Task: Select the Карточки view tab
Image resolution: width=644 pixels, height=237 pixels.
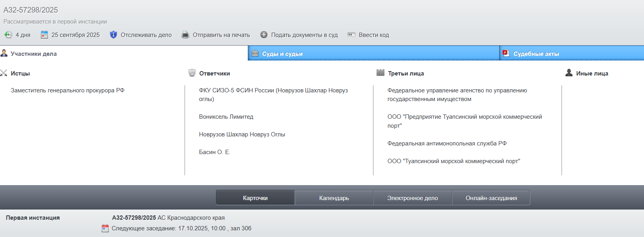Action: click(255, 198)
